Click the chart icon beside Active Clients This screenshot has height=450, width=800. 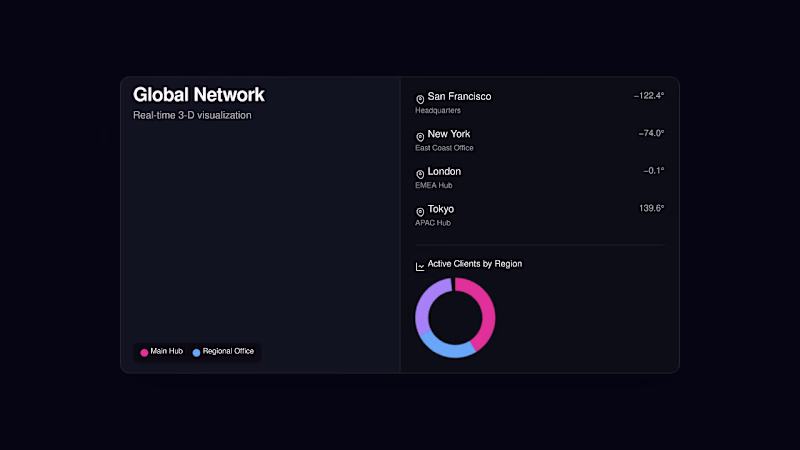[420, 266]
